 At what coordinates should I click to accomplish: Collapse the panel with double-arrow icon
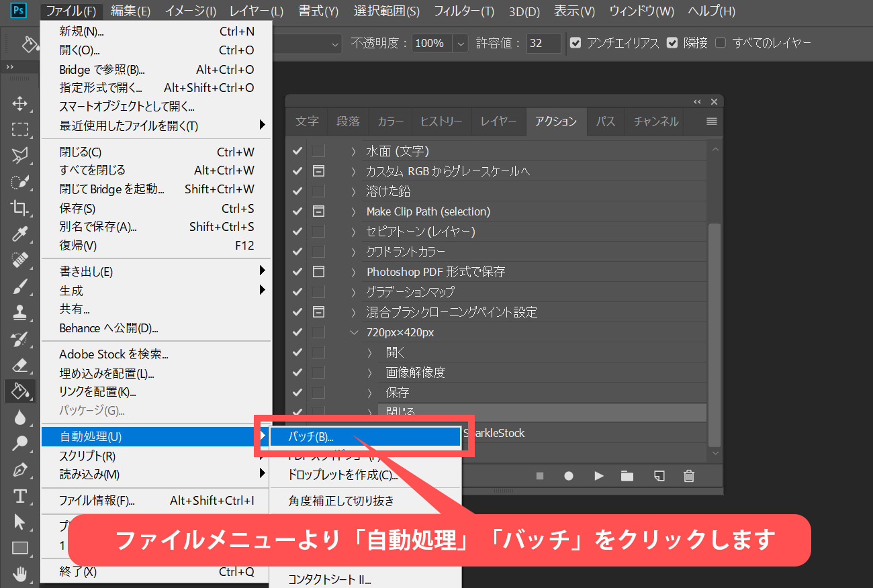click(698, 102)
